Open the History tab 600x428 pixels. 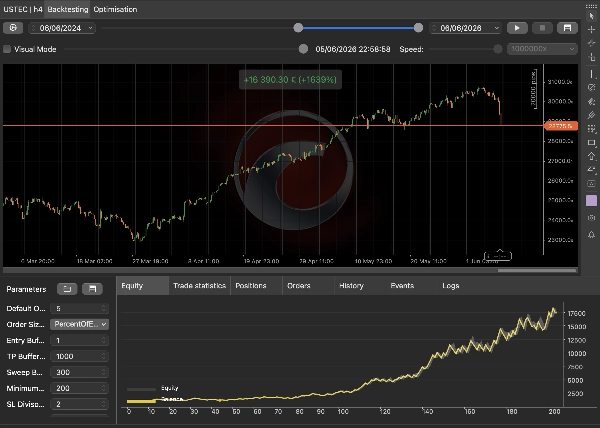pyautogui.click(x=360, y=286)
